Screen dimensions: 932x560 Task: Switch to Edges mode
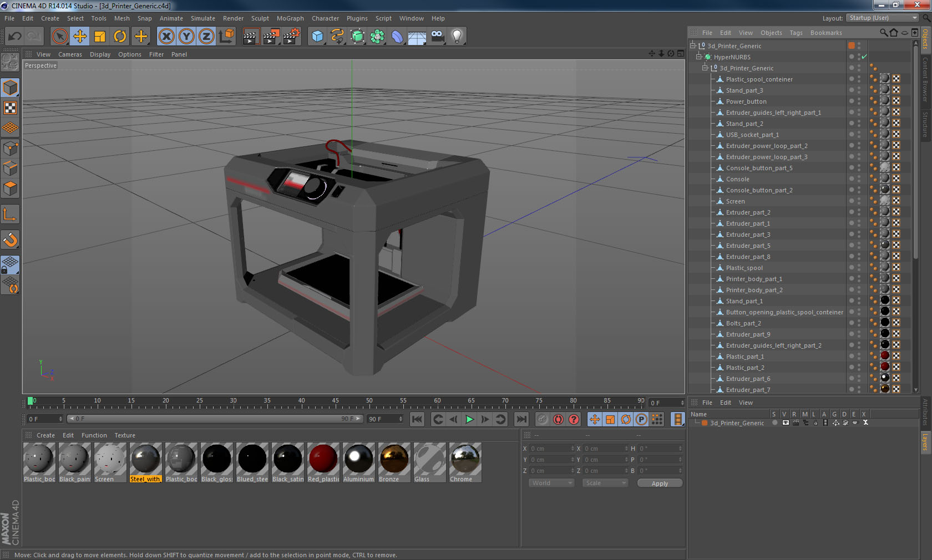click(10, 168)
